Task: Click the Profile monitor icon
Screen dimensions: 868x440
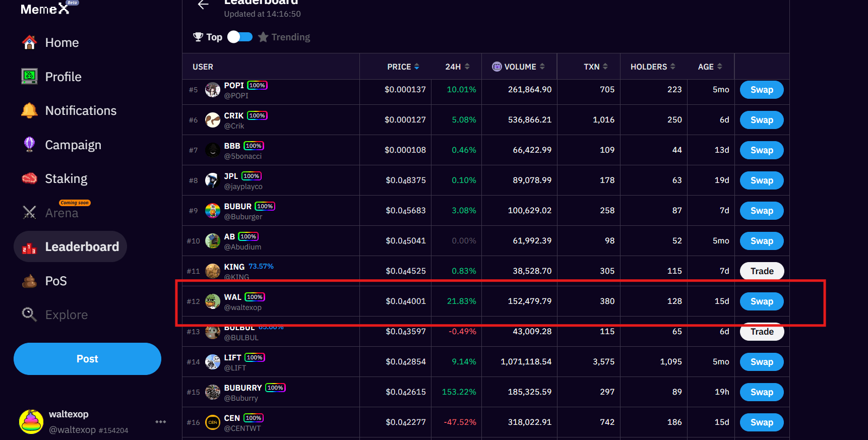Action: point(29,77)
